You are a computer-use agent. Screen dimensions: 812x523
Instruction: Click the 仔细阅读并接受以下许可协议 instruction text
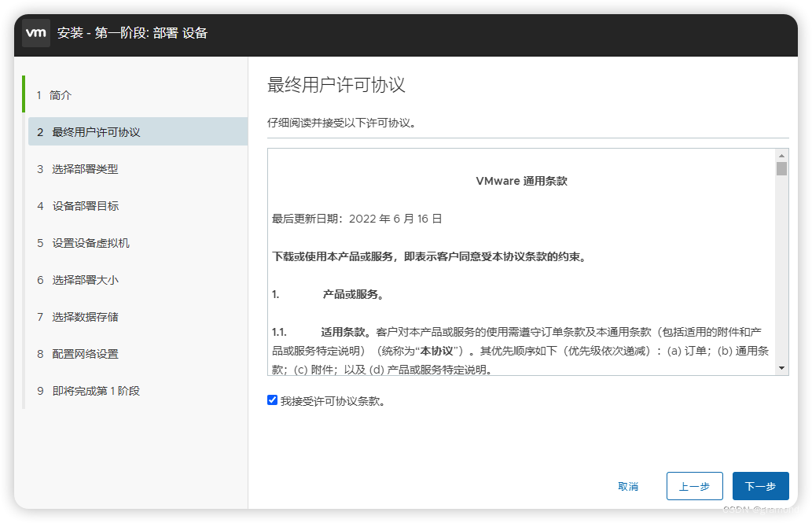(342, 123)
